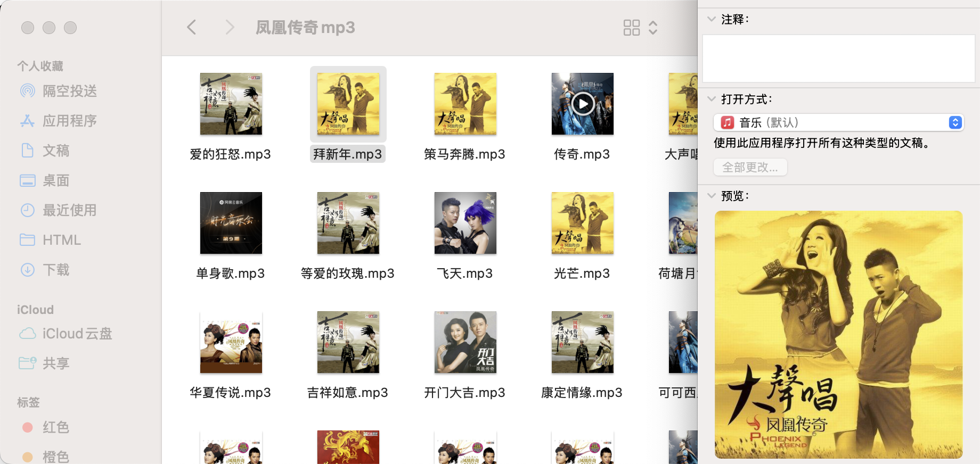Open the view mode up-down chevrons
The image size is (980, 464).
point(653,28)
